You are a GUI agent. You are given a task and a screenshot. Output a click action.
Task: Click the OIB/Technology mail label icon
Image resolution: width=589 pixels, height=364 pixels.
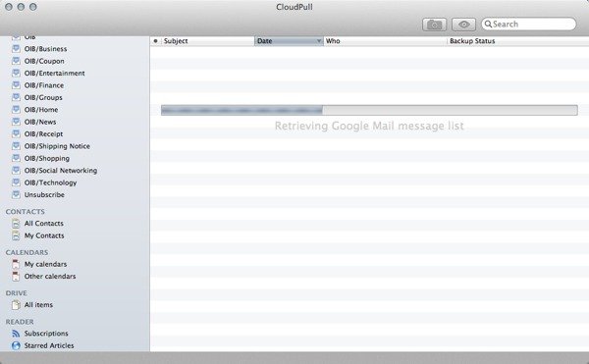[x=16, y=182]
